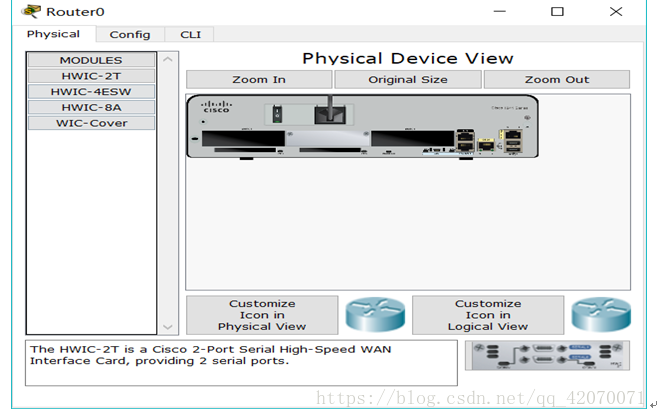
Task: Toggle the router power switch
Action: click(277, 114)
